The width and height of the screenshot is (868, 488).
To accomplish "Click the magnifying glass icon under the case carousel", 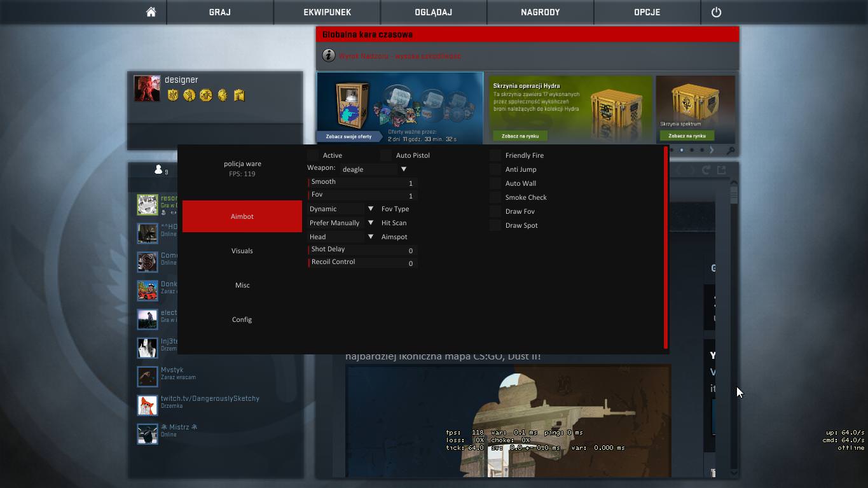I will pyautogui.click(x=731, y=151).
